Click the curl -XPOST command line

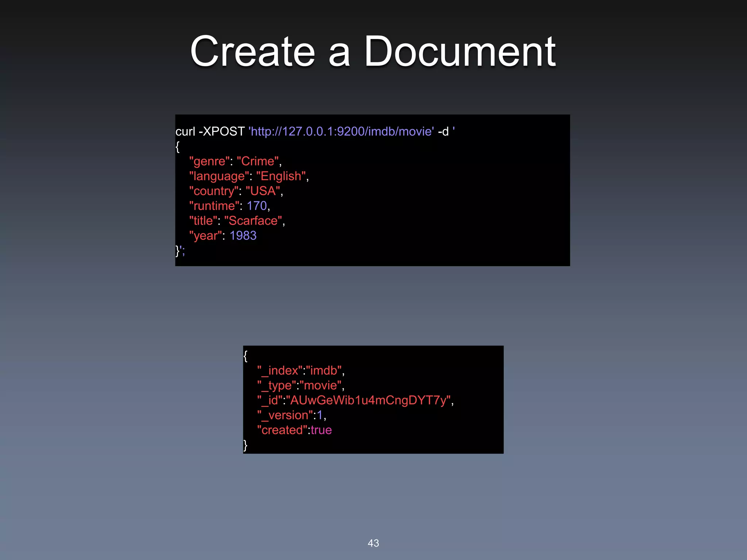[x=315, y=131]
